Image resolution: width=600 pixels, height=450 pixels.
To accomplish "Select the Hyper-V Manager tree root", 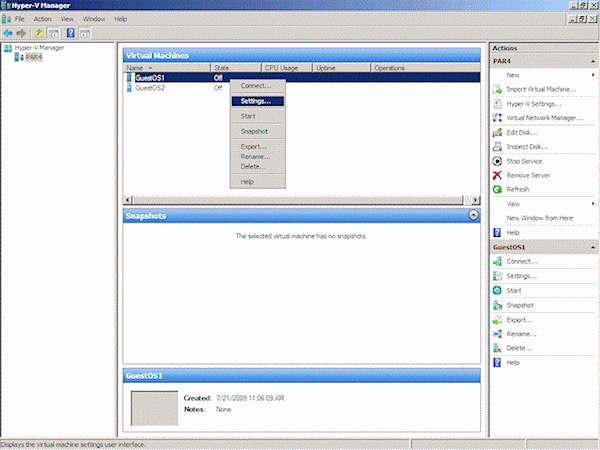I will coord(39,48).
